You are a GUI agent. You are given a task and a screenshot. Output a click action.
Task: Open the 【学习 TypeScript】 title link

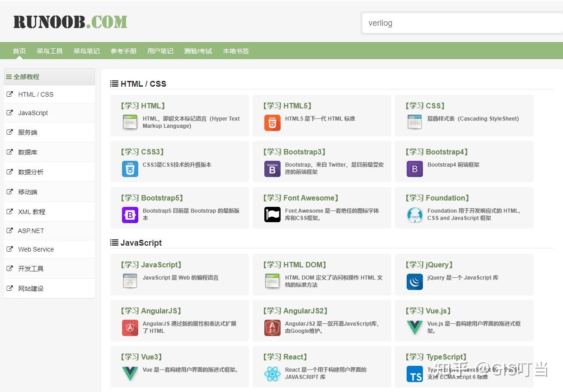pos(436,357)
